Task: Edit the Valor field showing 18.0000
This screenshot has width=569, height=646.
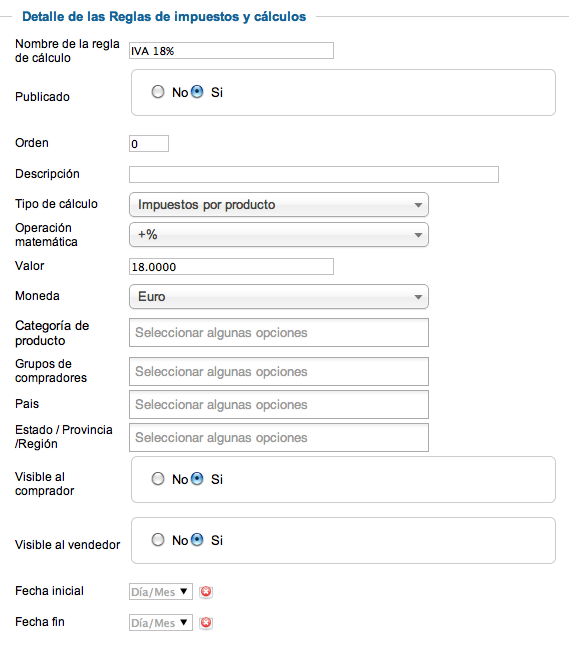Action: click(x=232, y=267)
